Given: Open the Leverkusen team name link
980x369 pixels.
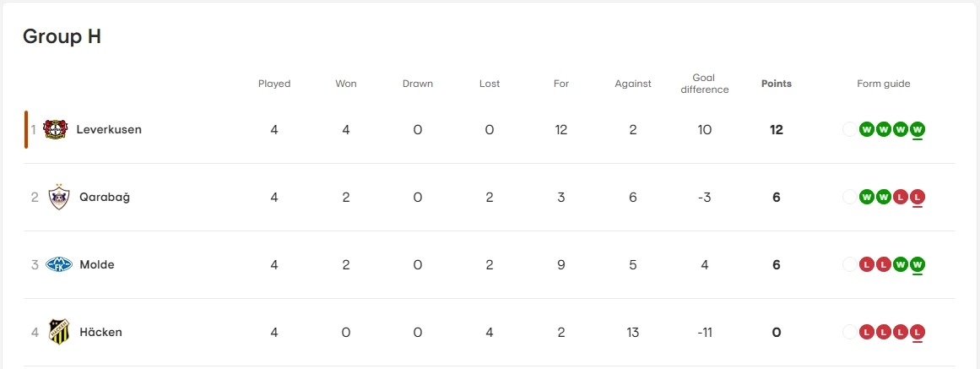Looking at the screenshot, I should pyautogui.click(x=109, y=129).
